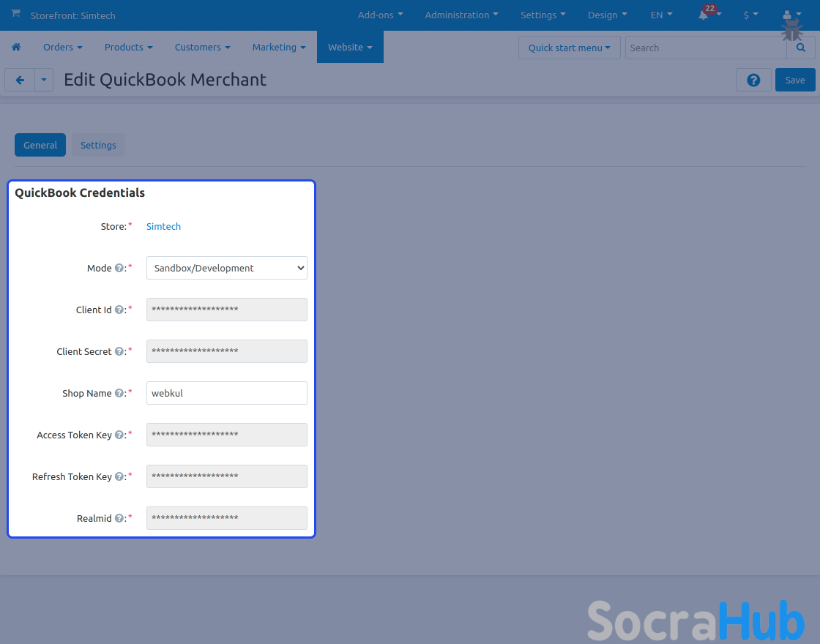Click the back arrow button

(x=20, y=80)
